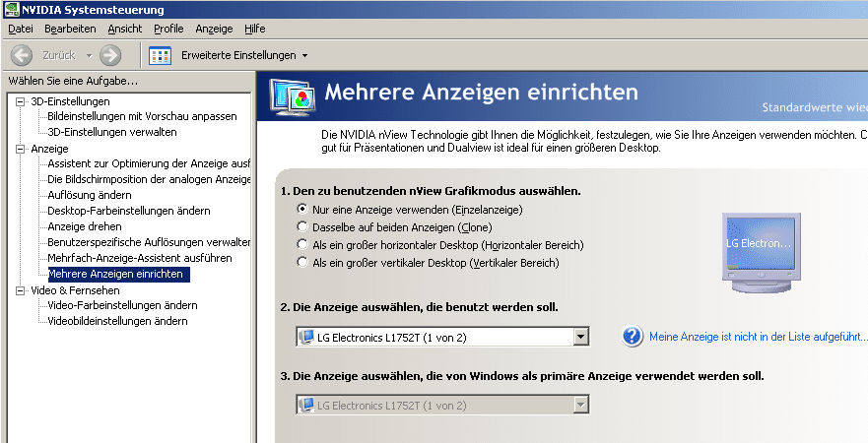Select Bildeinstellungen mit Vorschau anpassen
Viewport: 868px width, 443px height.
coord(142,117)
